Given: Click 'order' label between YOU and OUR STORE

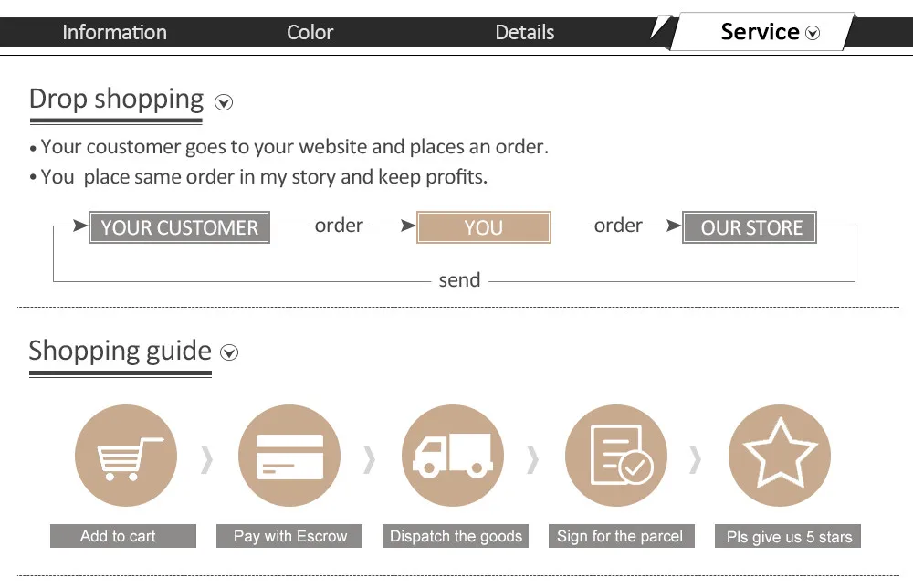Looking at the screenshot, I should click(618, 226).
